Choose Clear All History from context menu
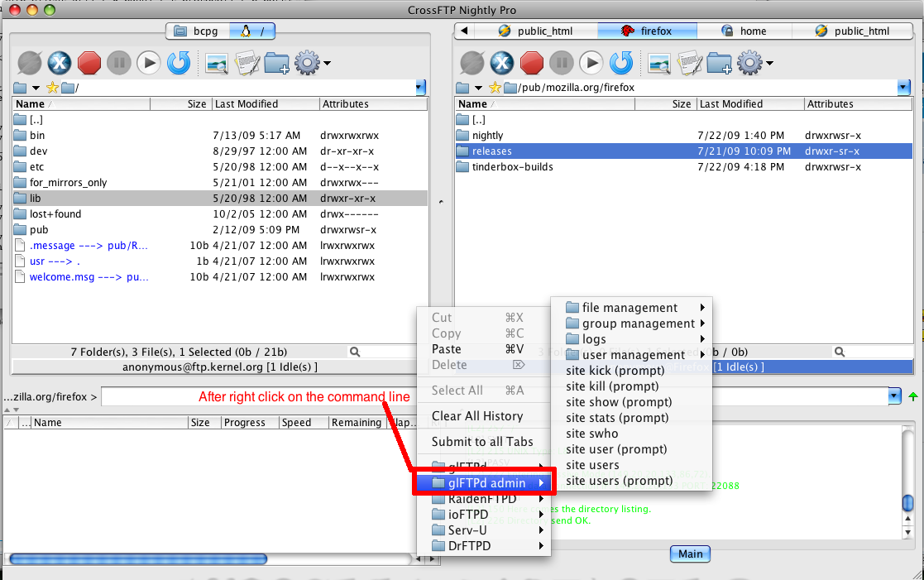Screen dimensions: 924x580 click(x=483, y=416)
